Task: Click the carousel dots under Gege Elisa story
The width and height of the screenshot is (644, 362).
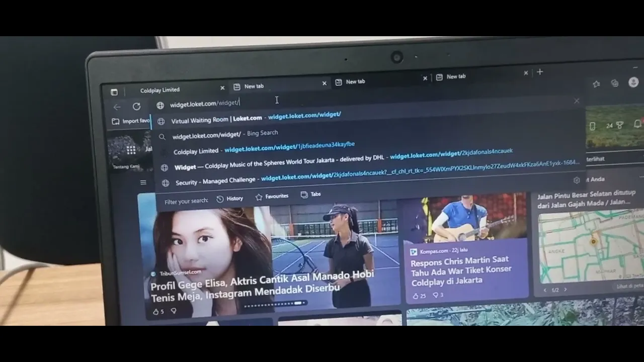Action: click(276, 304)
